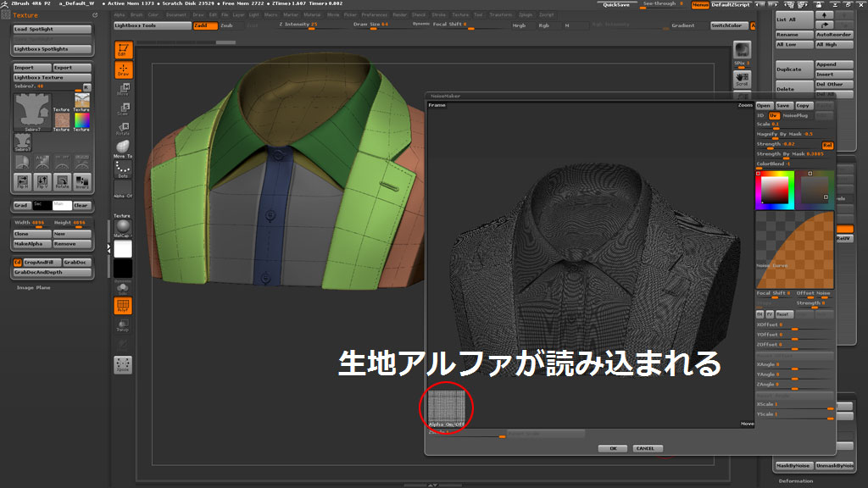Toggle Zadd mode
The width and height of the screenshot is (868, 488).
click(x=205, y=25)
